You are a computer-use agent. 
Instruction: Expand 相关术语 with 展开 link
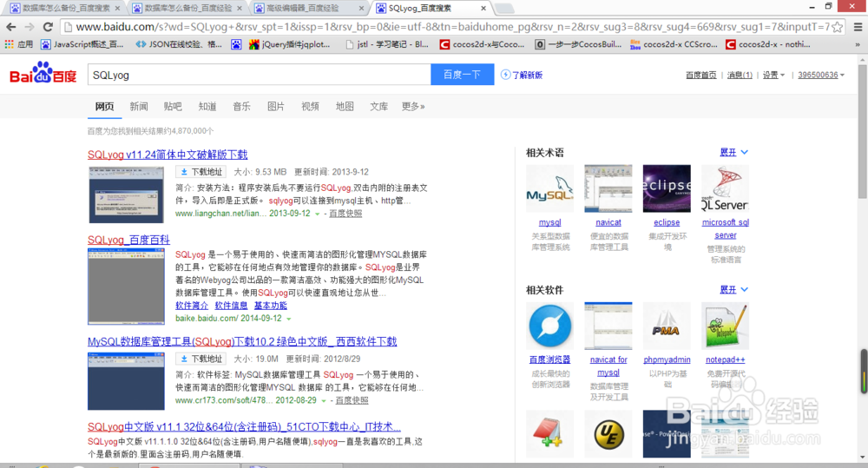click(733, 152)
